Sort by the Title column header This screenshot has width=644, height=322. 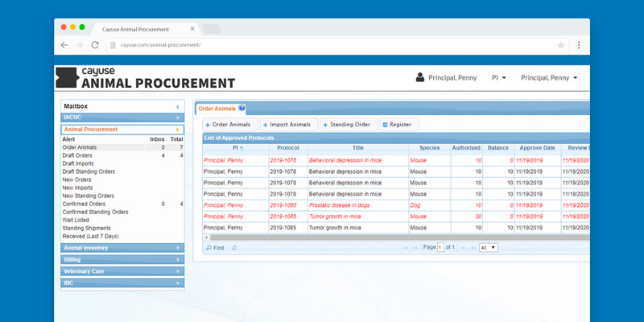(358, 148)
